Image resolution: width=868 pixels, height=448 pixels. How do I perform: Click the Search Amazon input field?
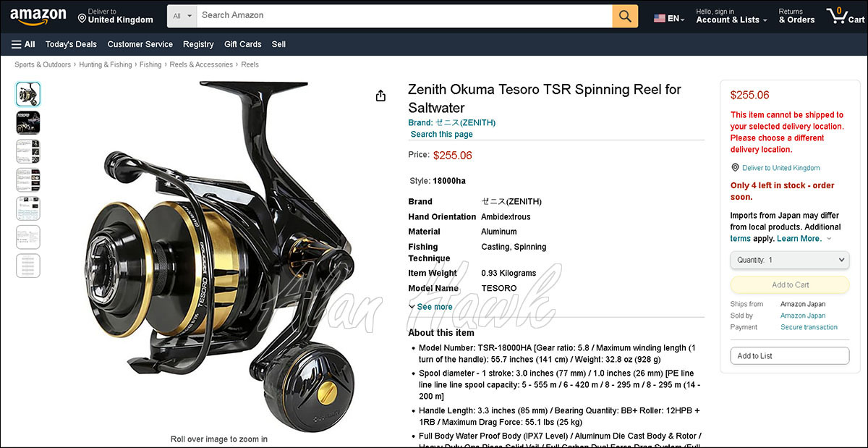point(404,16)
